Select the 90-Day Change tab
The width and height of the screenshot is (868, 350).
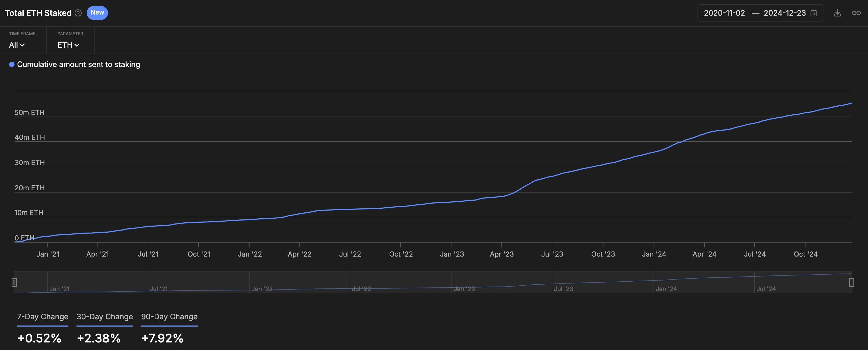coord(169,317)
